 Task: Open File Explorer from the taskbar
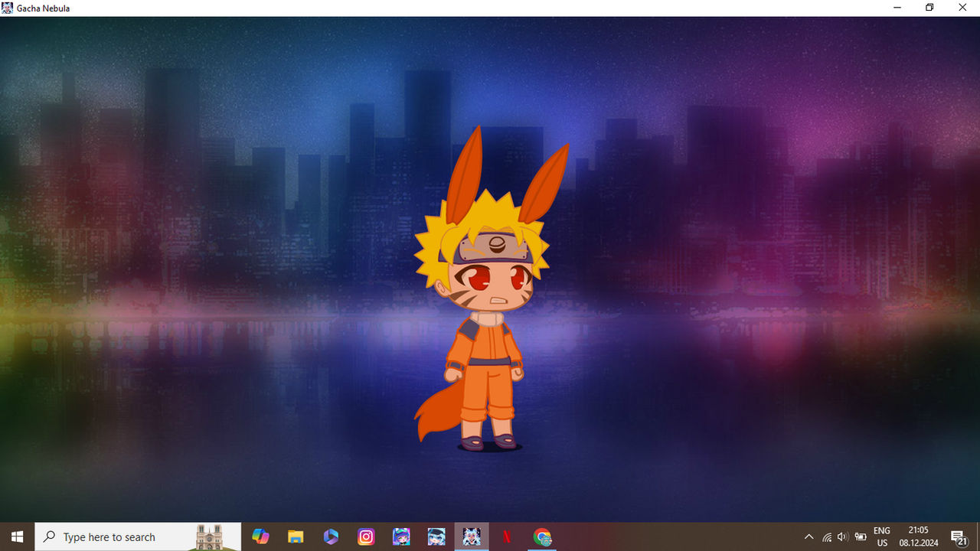click(296, 537)
